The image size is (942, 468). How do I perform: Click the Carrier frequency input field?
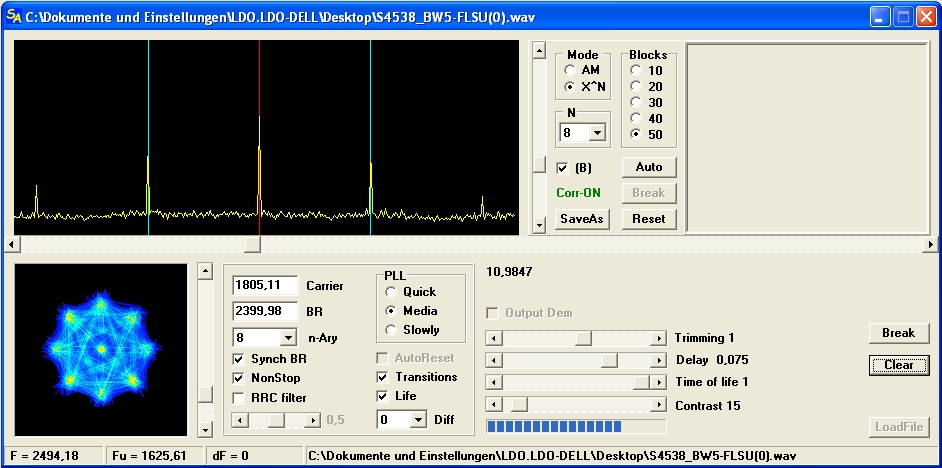(x=265, y=286)
